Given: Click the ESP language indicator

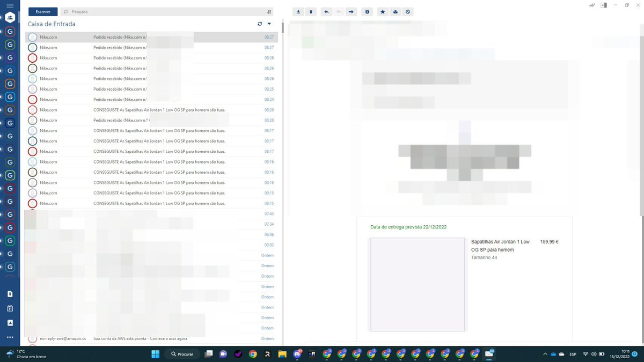Looking at the screenshot, I should pos(573,354).
